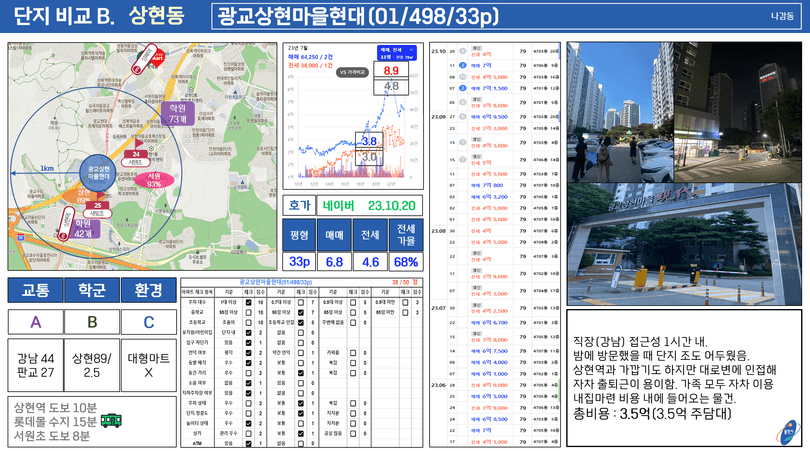The width and height of the screenshot is (810, 451).
Task: Click the purple 학원 42개 label
Action: [83, 228]
